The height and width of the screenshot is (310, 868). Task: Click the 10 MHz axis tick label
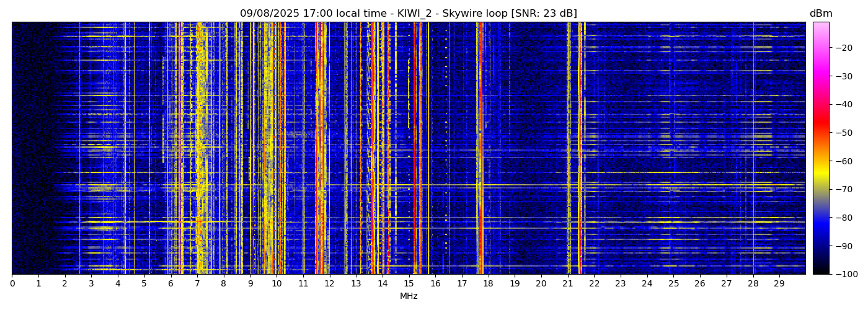(x=277, y=283)
